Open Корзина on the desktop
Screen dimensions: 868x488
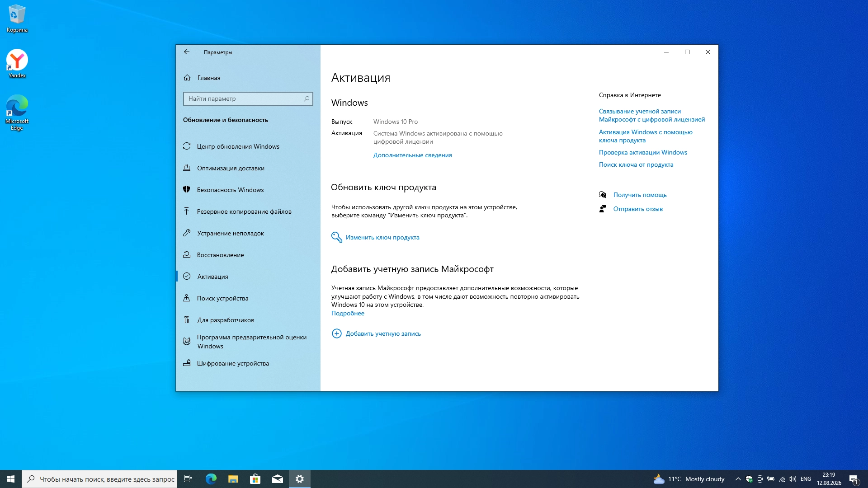(x=17, y=19)
